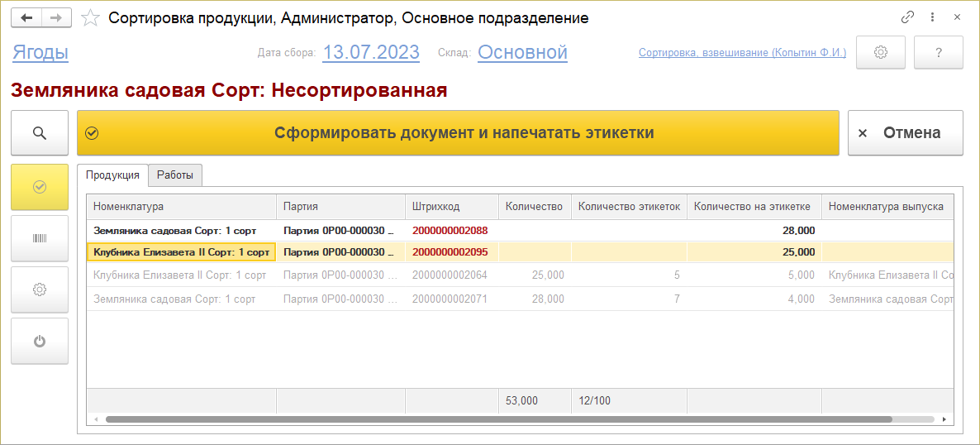Click red barcode 2000000002088

(x=450, y=230)
